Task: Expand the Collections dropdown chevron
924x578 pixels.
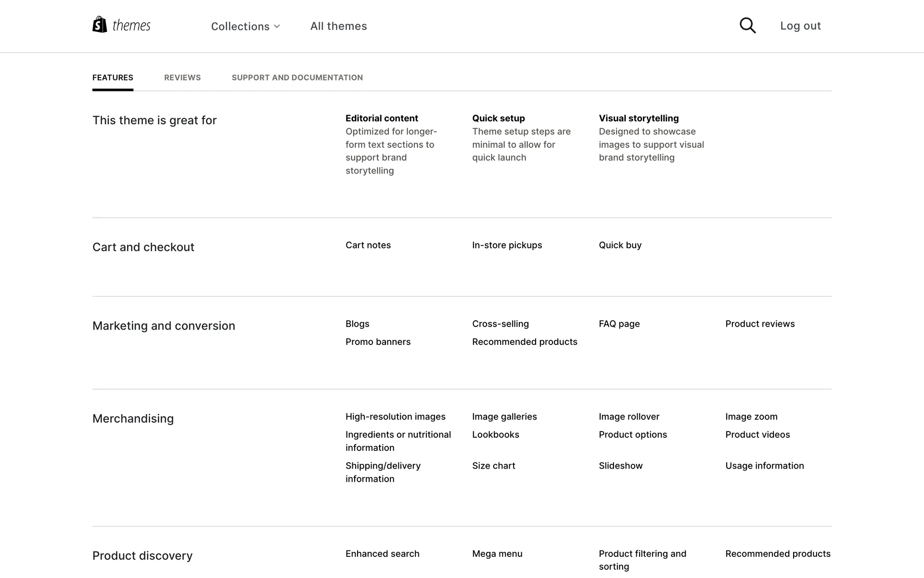Action: 277,26
